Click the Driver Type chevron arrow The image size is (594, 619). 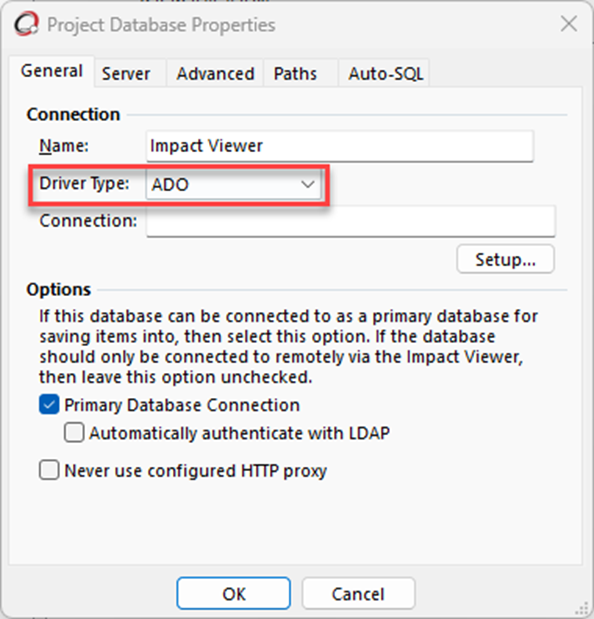(x=307, y=184)
